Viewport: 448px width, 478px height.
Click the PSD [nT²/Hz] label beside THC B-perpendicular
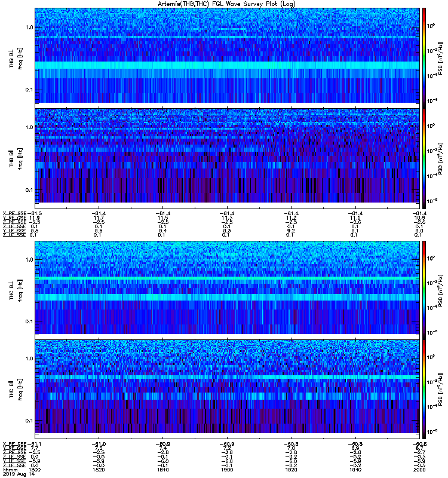(x=441, y=290)
